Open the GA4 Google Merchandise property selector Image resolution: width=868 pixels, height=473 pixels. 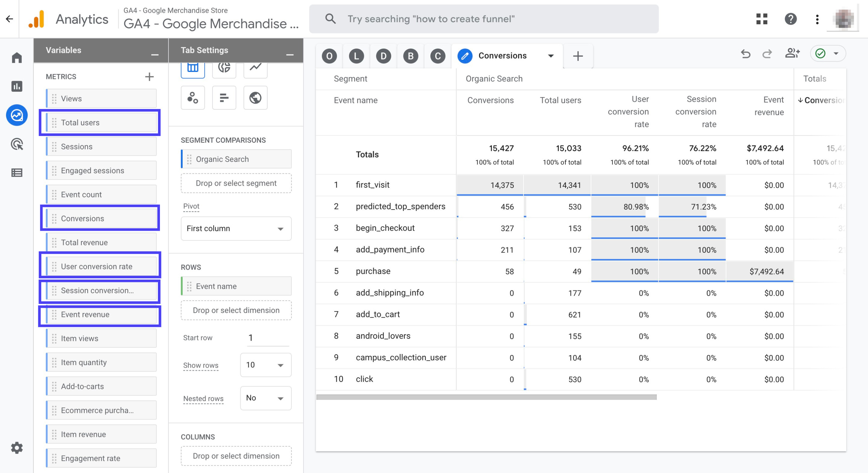coord(211,19)
